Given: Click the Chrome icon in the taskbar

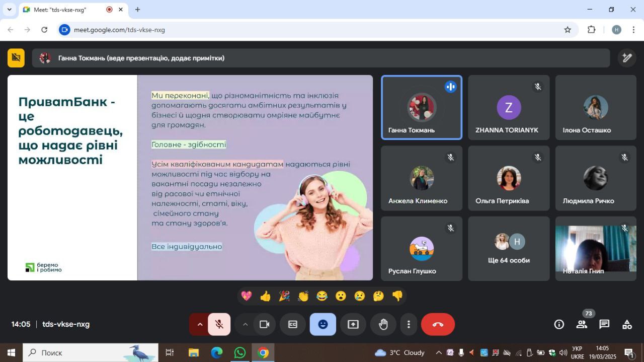Looking at the screenshot, I should point(263,352).
